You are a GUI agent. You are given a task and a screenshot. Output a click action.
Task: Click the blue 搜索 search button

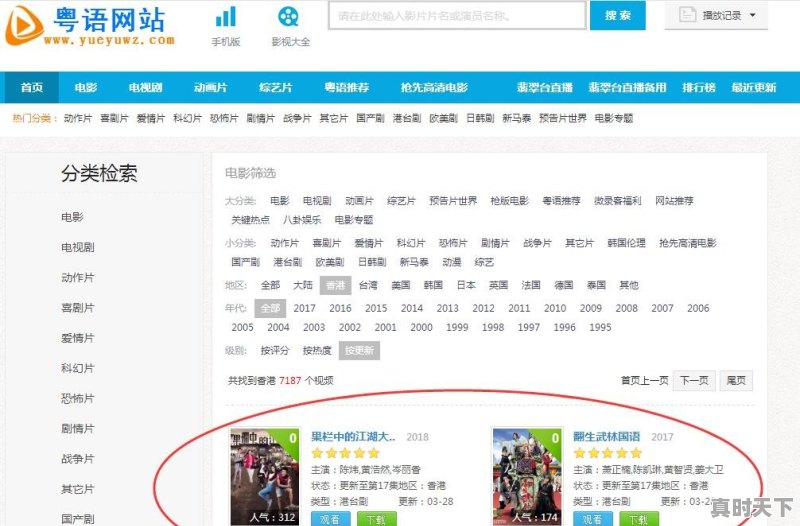(x=617, y=16)
